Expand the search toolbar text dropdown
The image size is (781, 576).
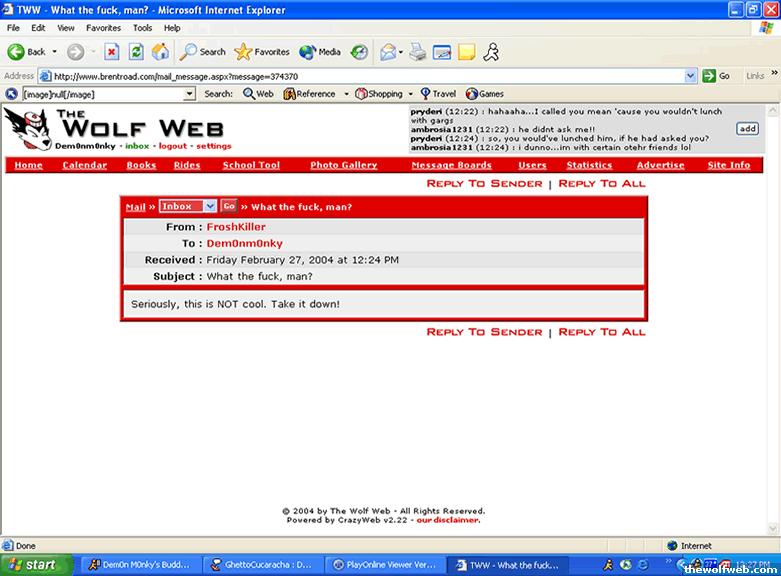click(x=190, y=94)
